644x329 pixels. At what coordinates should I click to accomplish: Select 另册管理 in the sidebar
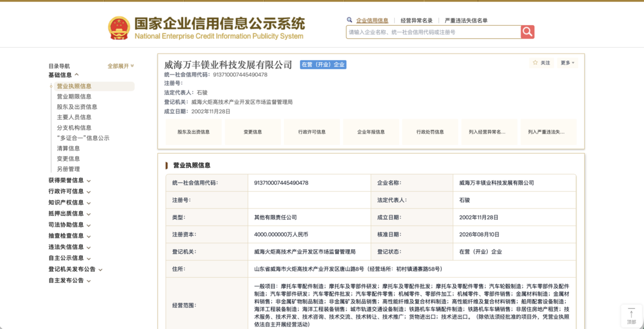click(68, 169)
